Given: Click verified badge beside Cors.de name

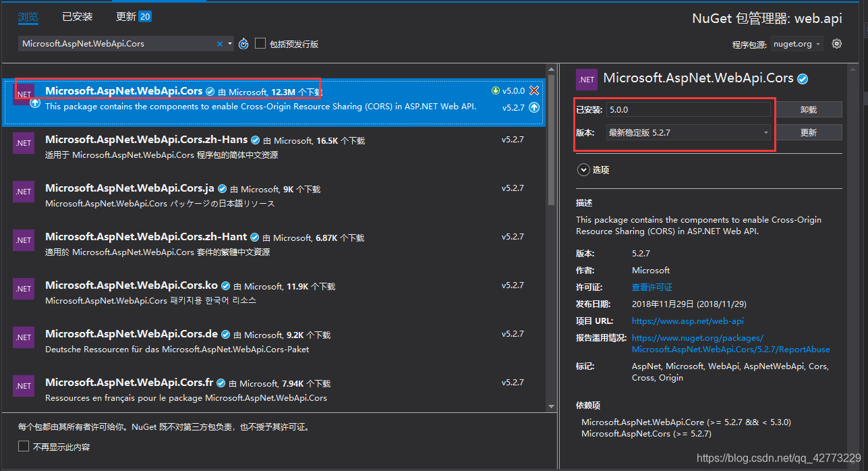Looking at the screenshot, I should [x=225, y=335].
